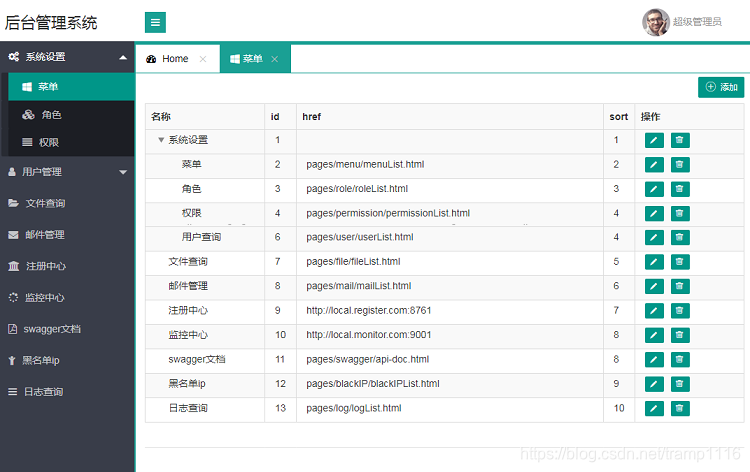Open 日志查询 in the sidebar

click(67, 392)
